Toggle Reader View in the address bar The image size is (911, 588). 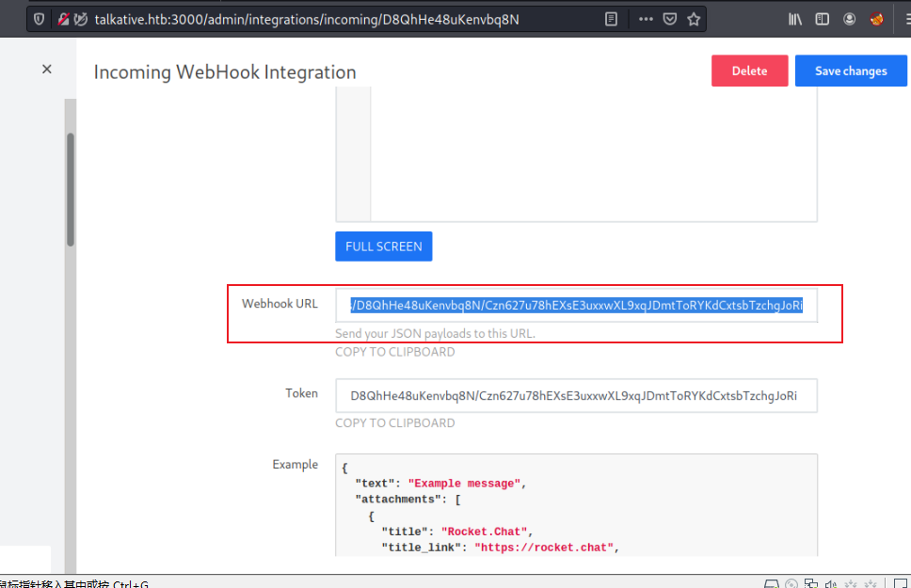pos(612,19)
